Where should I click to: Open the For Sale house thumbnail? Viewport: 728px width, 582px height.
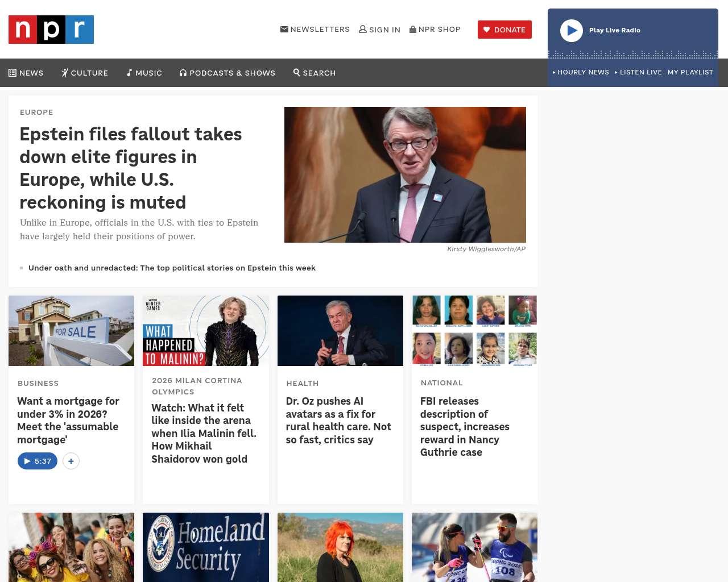coord(71,331)
